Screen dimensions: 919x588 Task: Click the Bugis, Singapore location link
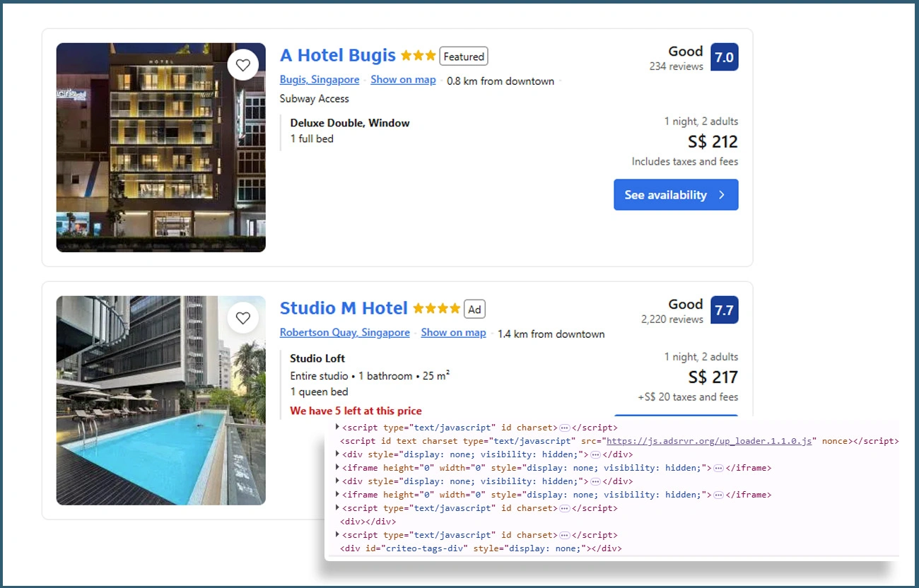320,80
